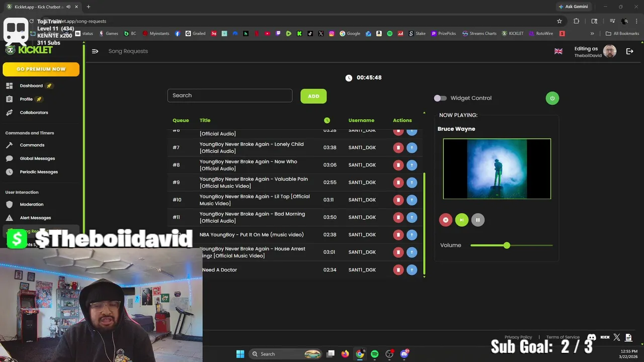Open language selector UK flag
Viewport: 644px width, 362px height.
558,51
